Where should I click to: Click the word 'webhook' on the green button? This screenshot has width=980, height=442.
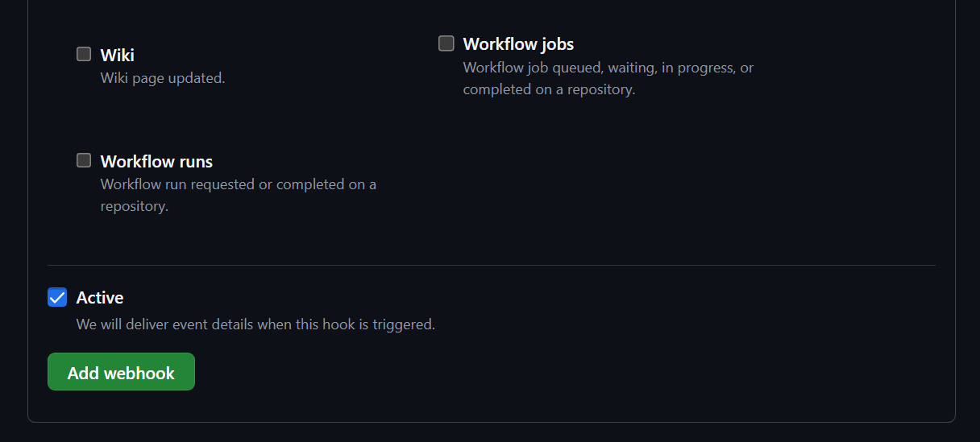(144, 374)
